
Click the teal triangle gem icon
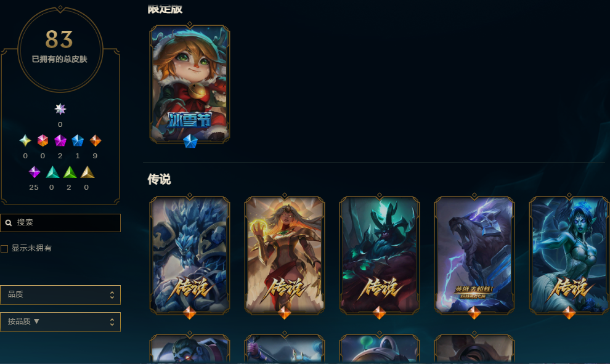(52, 172)
